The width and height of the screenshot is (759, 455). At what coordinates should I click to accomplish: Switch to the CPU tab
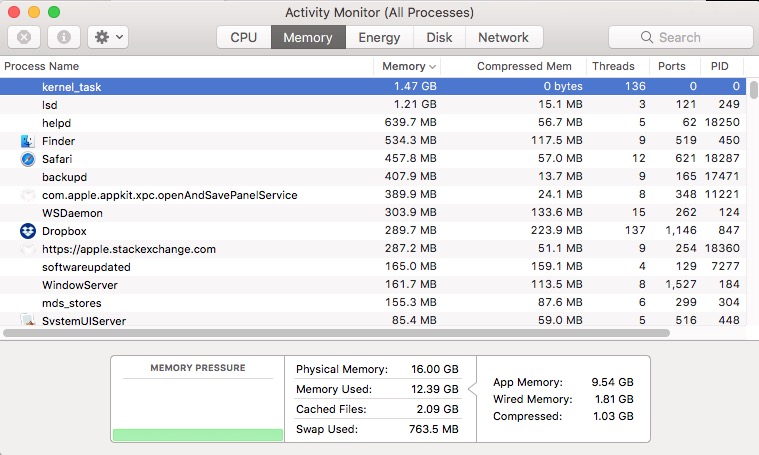243,37
